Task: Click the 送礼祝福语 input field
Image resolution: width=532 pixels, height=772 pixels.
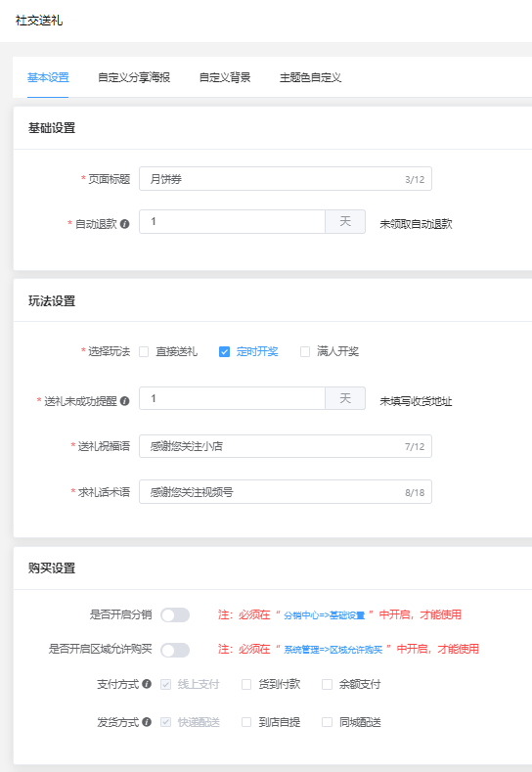Action: coord(286,446)
